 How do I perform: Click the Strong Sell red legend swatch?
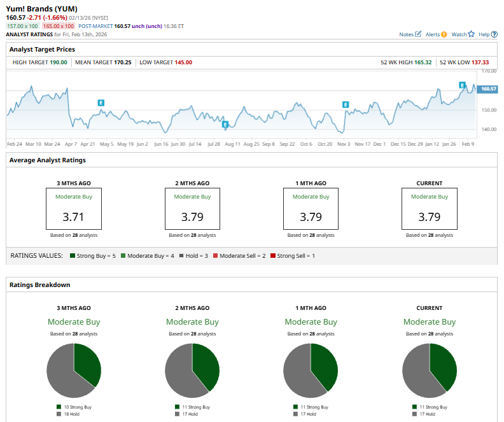coord(272,256)
